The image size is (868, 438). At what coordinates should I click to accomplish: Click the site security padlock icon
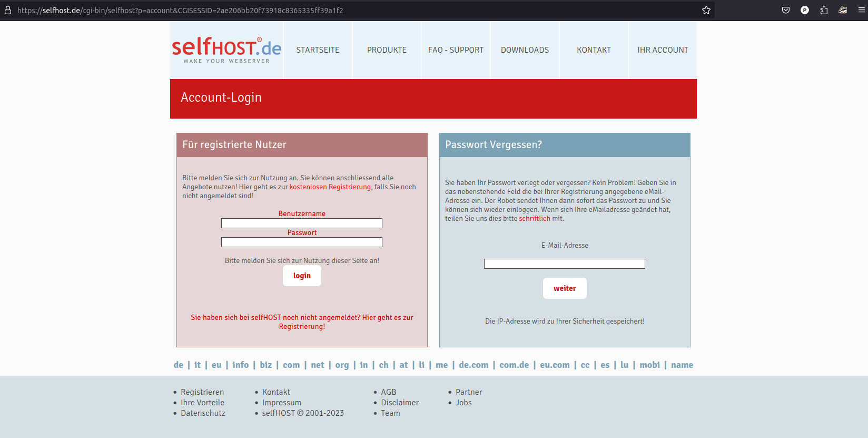[8, 10]
